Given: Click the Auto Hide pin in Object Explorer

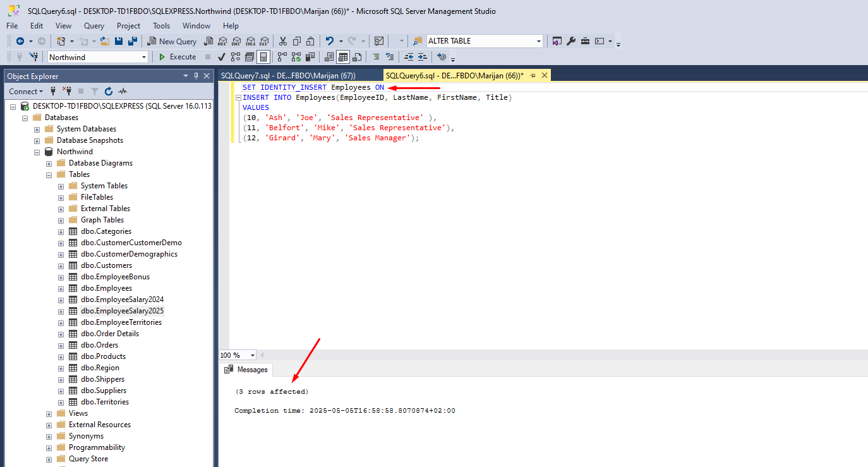Looking at the screenshot, I should 196,76.
